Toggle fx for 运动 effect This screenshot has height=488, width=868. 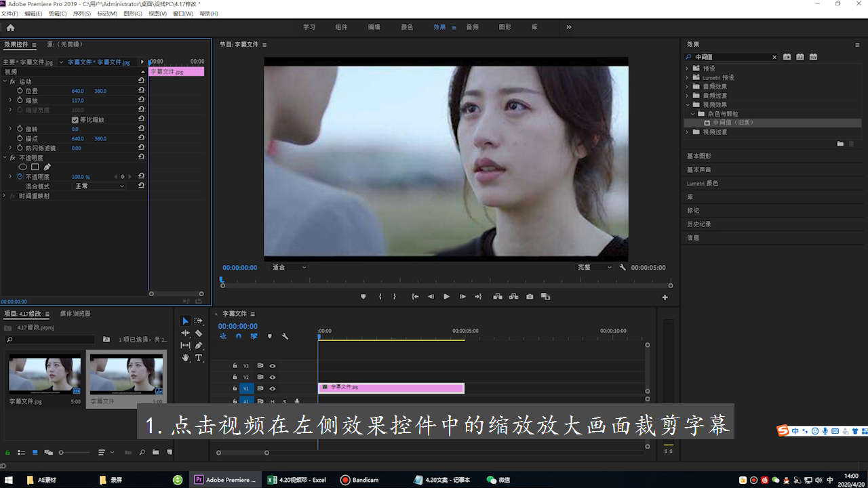pyautogui.click(x=12, y=81)
